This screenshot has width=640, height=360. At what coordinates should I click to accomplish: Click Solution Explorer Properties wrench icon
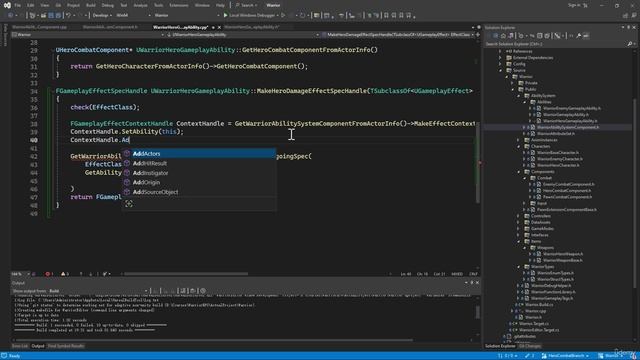[x=578, y=36]
